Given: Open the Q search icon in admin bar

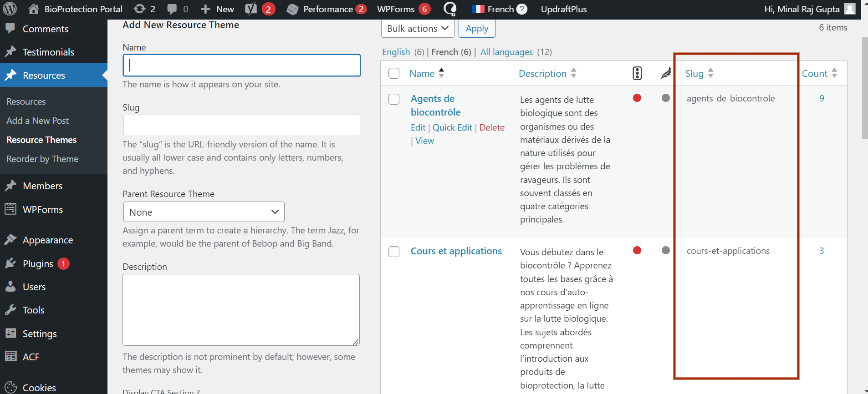Looking at the screenshot, I should (450, 9).
